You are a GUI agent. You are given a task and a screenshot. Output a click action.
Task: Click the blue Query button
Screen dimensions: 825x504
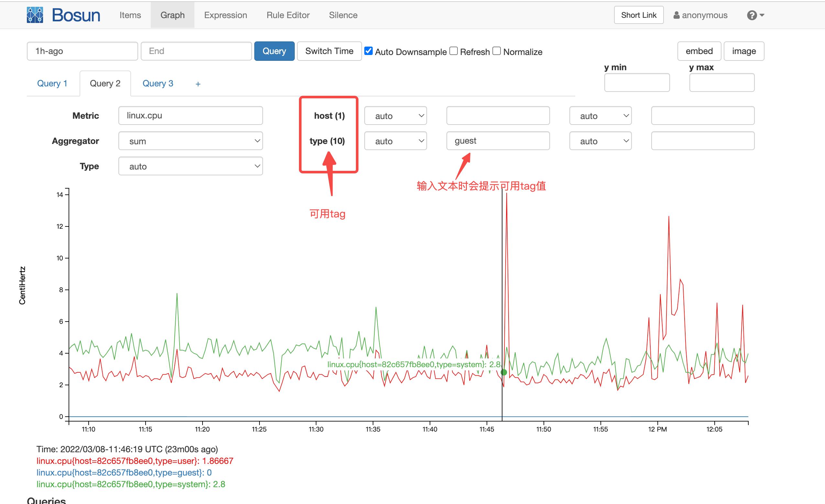274,51
